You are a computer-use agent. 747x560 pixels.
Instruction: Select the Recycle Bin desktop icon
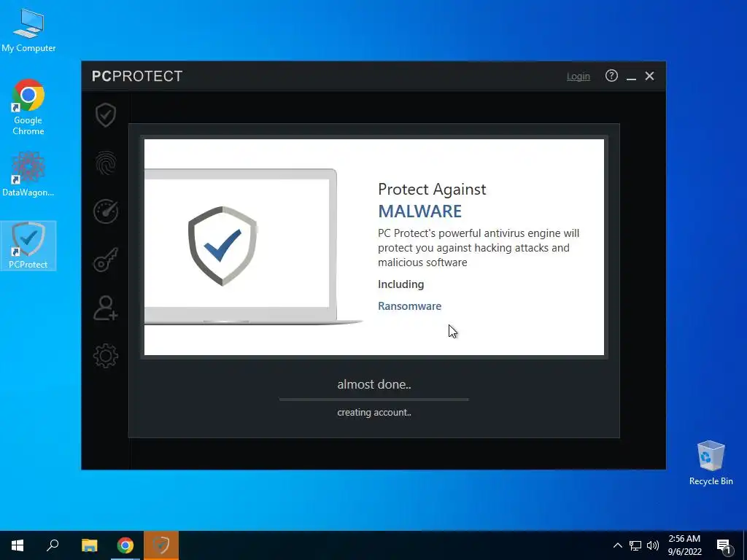tap(711, 463)
